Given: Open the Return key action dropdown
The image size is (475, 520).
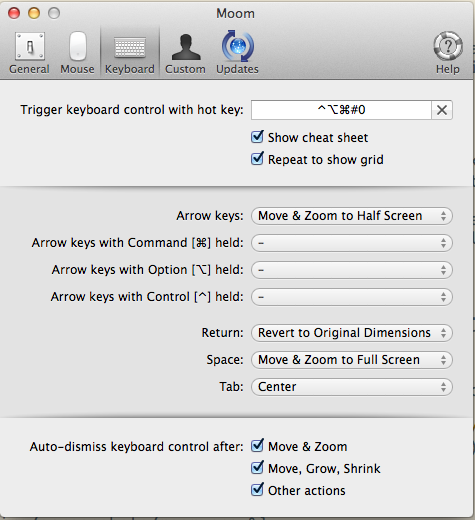Looking at the screenshot, I should (x=352, y=333).
